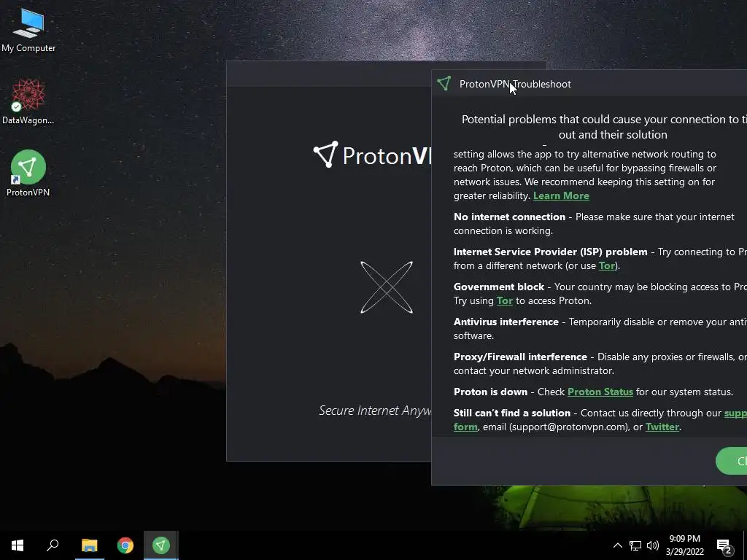
Task: Open the volume control tray icon
Action: click(x=653, y=545)
